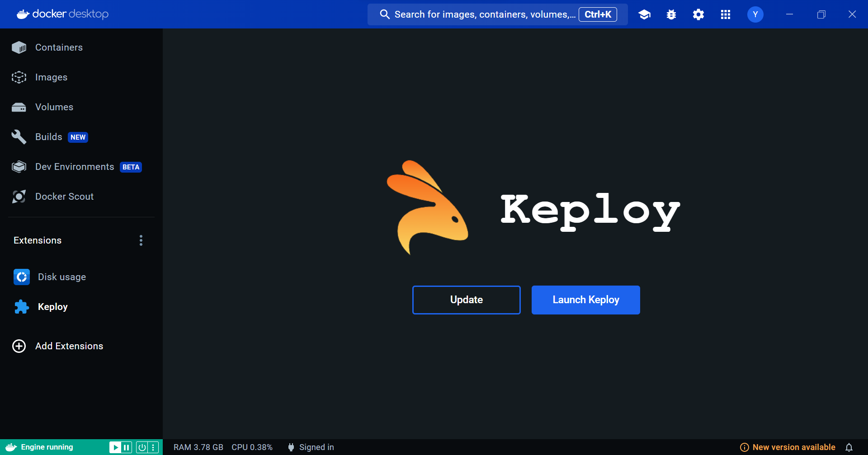Click the Keploy rabbit logo
868x455 pixels.
(428, 208)
